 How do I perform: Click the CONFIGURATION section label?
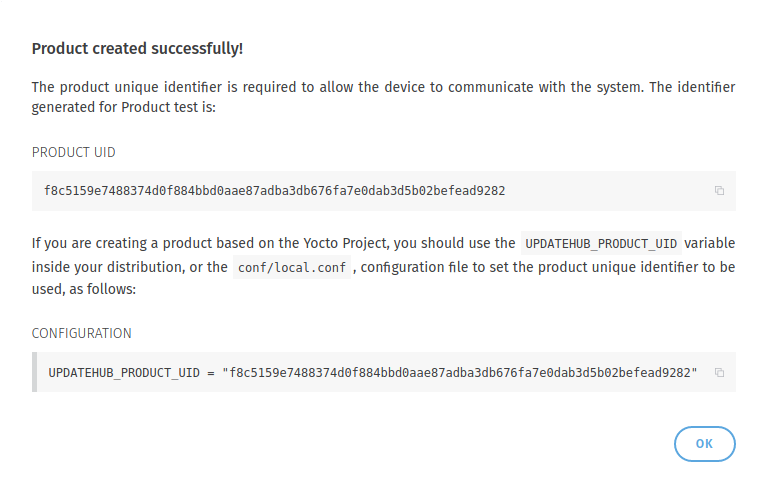coord(81,334)
